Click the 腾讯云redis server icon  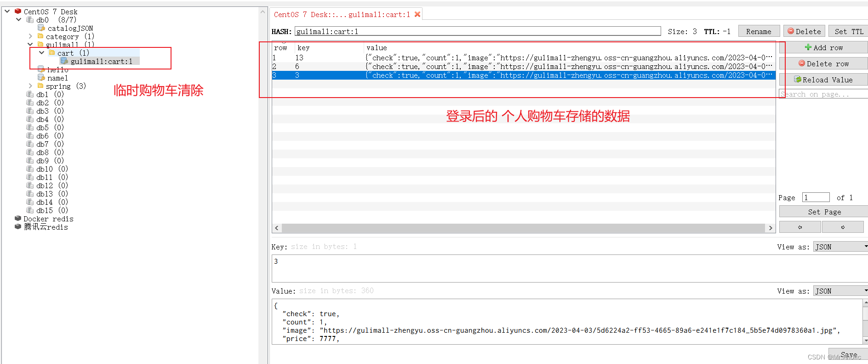18,227
